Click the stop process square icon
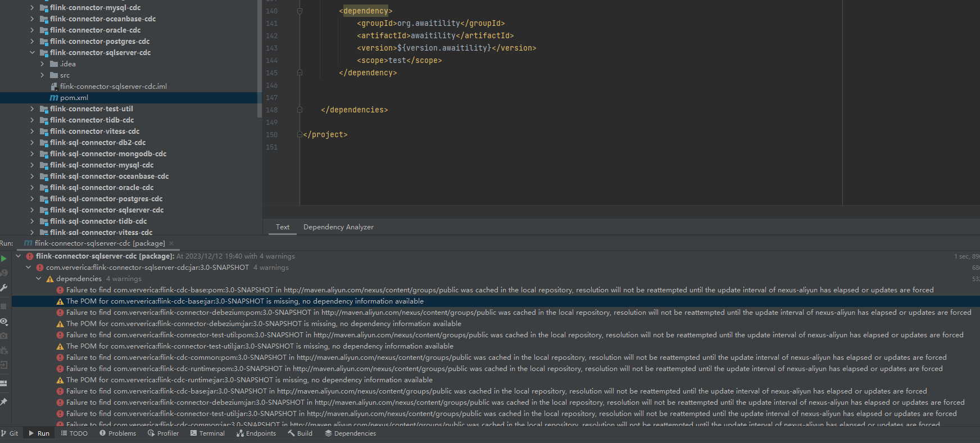Screen dimensions: 980x443 tap(3, 306)
